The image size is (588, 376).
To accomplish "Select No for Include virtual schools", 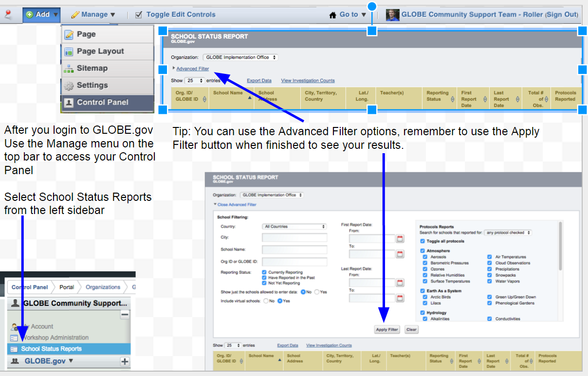I will pos(266,301).
